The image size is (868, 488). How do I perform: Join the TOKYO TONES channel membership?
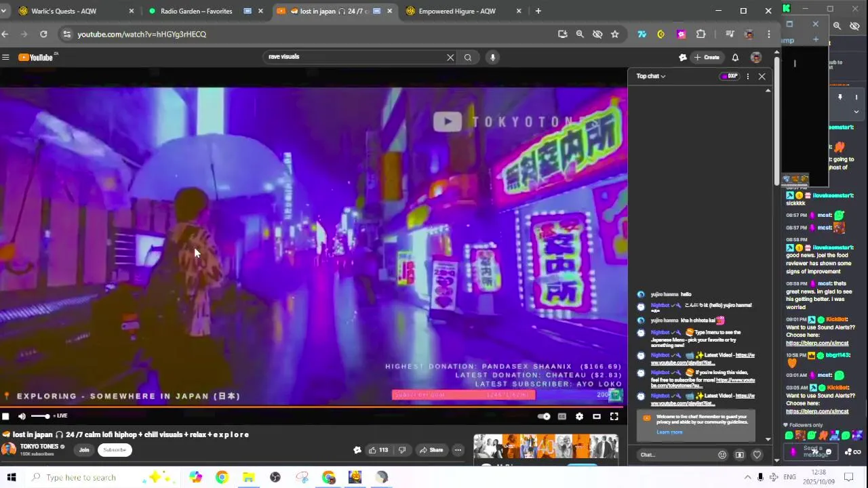tap(84, 450)
